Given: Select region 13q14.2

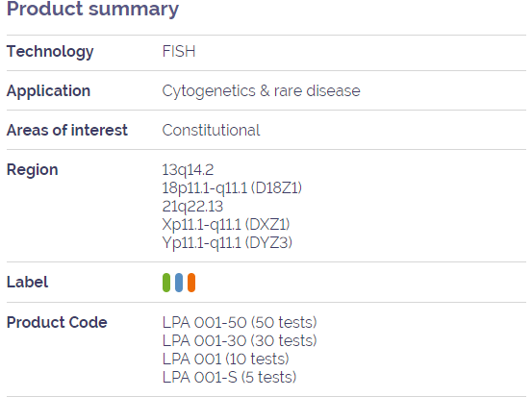Looking at the screenshot, I should [188, 170].
